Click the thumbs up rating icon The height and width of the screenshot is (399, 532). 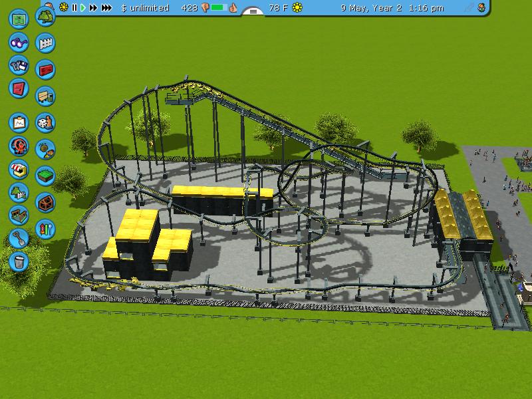233,8
